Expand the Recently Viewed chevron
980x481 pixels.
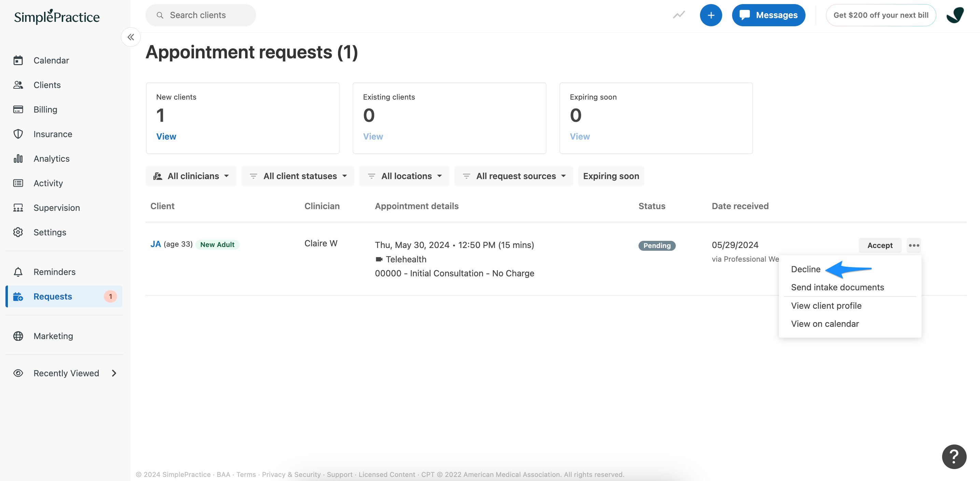(x=114, y=374)
